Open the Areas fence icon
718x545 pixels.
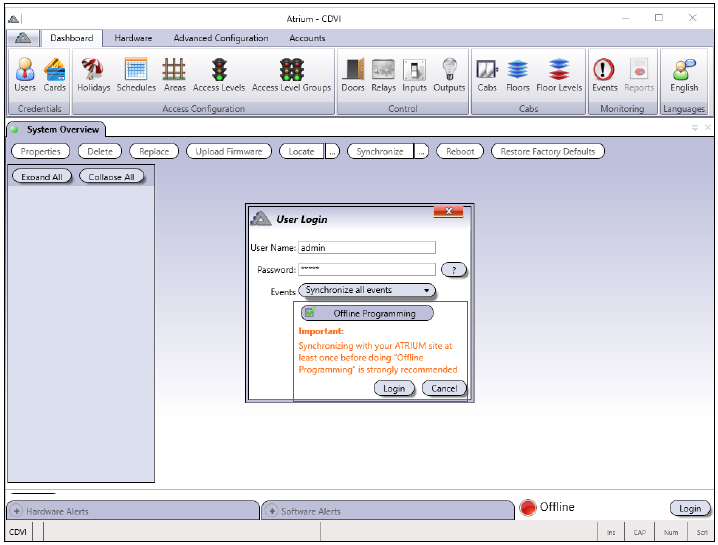tap(174, 75)
